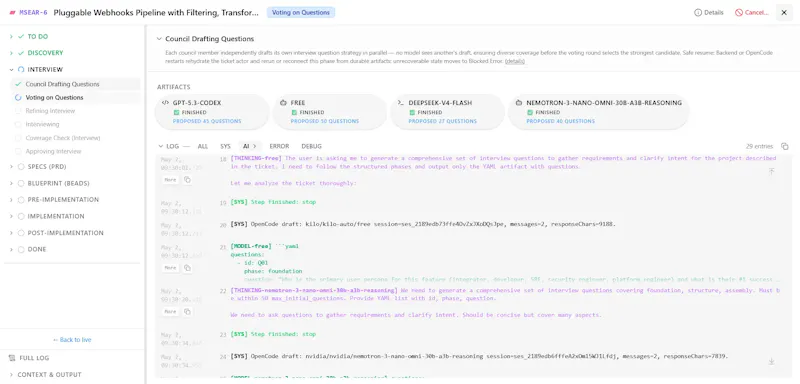Click the Details button label

click(x=714, y=13)
